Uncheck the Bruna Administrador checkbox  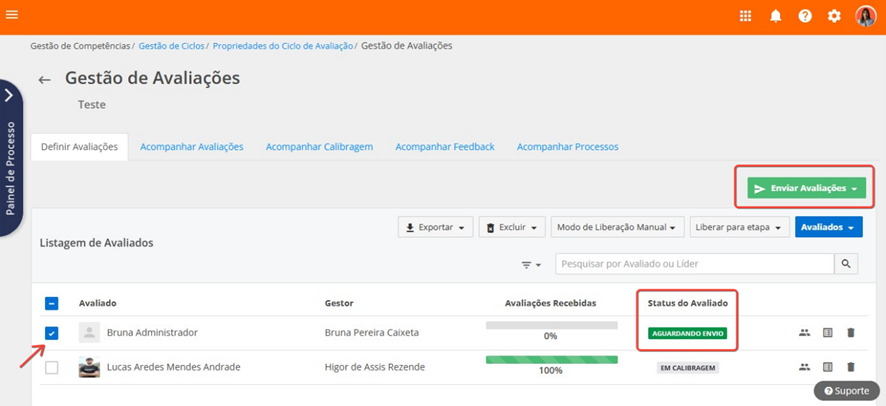pyautogui.click(x=52, y=333)
